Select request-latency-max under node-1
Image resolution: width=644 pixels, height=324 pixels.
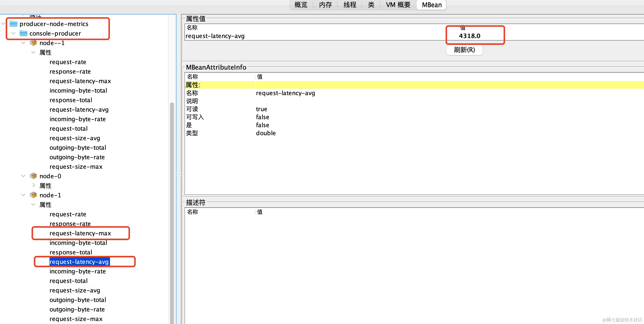click(x=80, y=233)
